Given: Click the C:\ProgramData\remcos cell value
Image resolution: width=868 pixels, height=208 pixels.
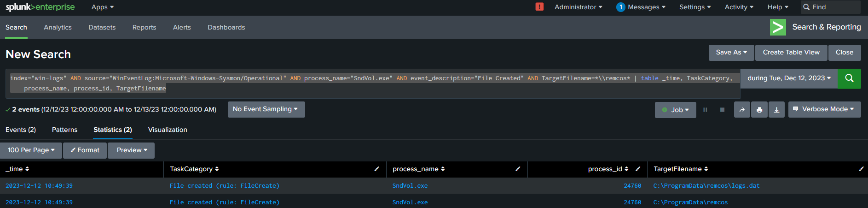Looking at the screenshot, I should 690,202.
